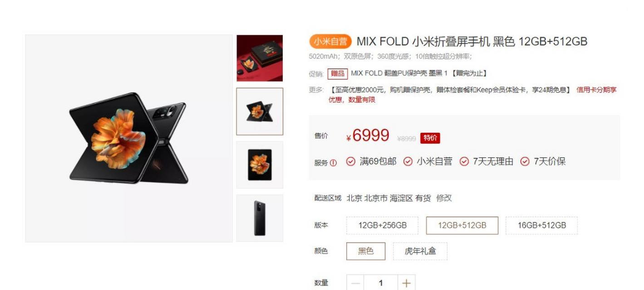Image resolution: width=644 pixels, height=290 pixels.
Task: Choose the 虎年礼盒 color option
Action: [x=420, y=251]
